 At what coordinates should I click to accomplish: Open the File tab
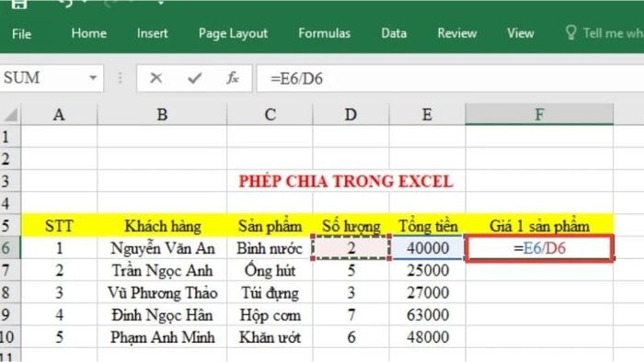tap(21, 34)
